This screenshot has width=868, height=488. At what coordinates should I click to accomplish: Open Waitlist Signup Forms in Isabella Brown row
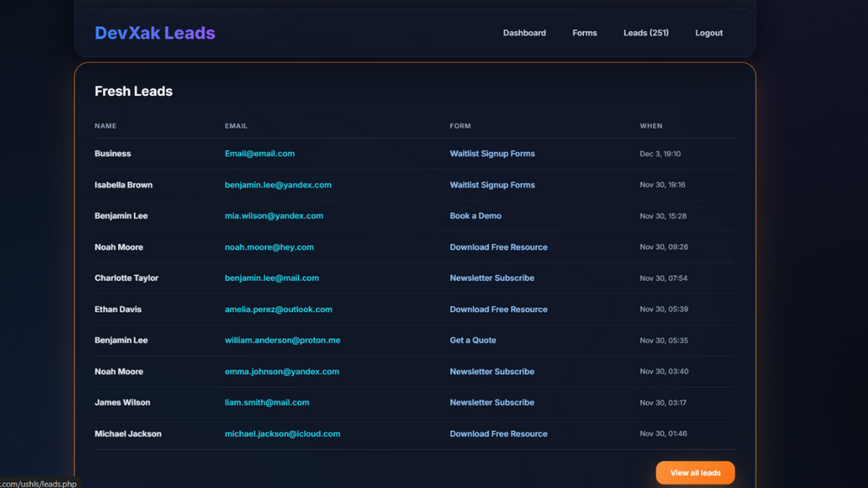click(492, 185)
